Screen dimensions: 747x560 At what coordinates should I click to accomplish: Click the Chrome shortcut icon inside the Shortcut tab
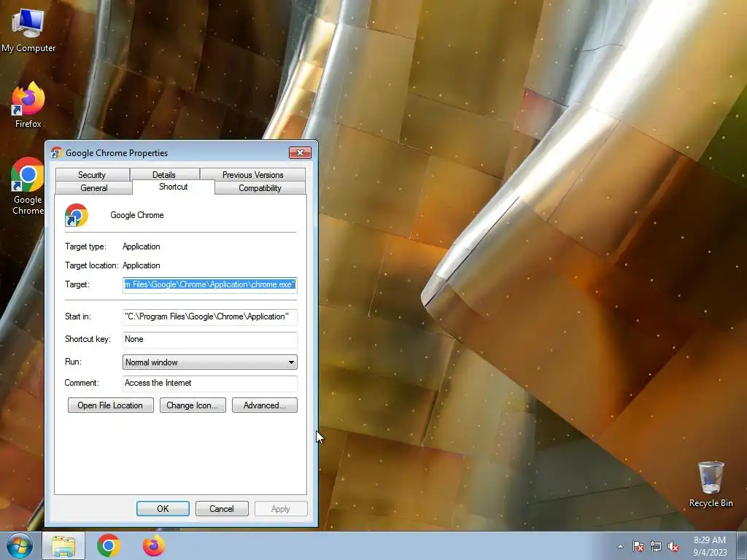click(x=77, y=215)
